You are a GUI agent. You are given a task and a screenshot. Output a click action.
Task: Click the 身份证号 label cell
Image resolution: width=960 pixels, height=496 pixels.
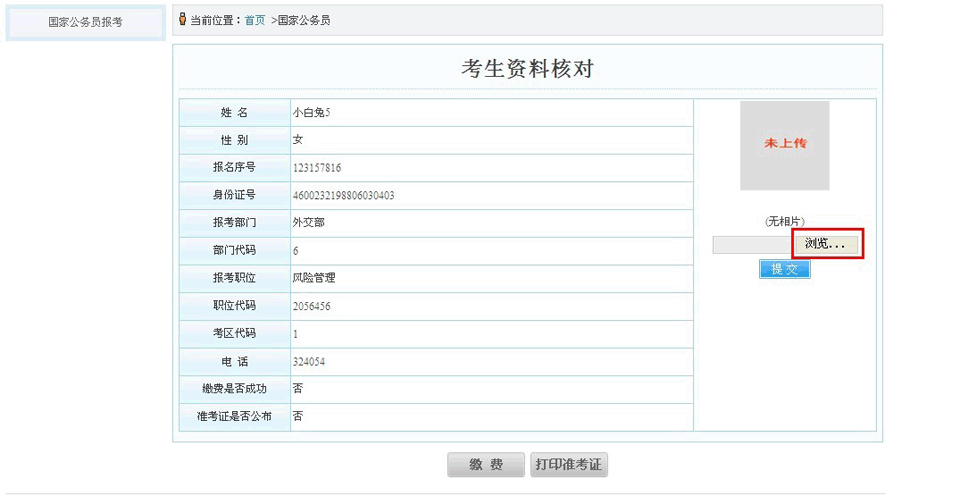click(x=234, y=195)
